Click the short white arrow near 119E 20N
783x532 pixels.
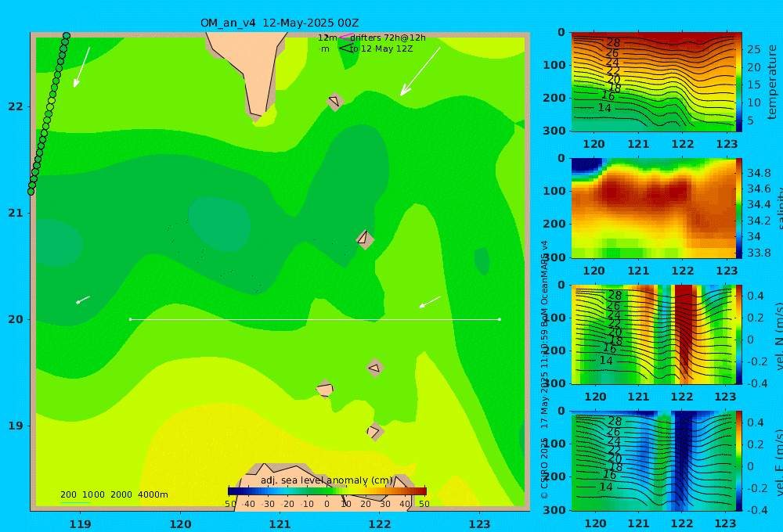point(82,300)
